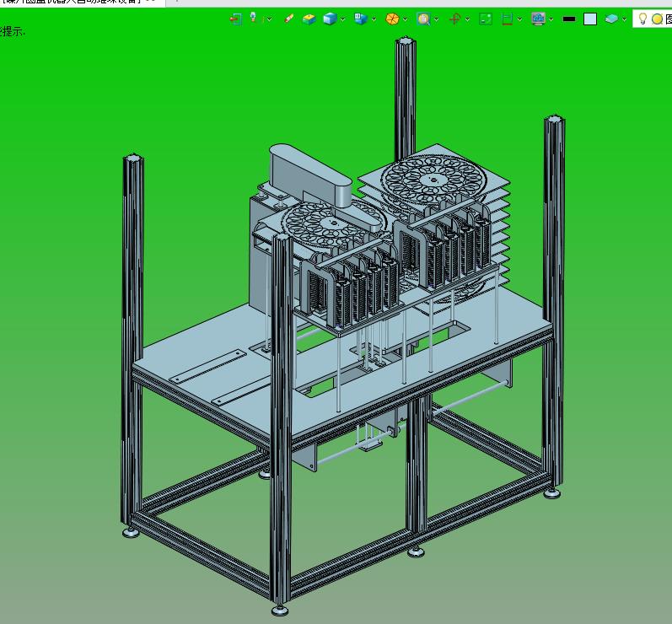
Task: Click the magnifier zoom icon
Action: point(423,19)
